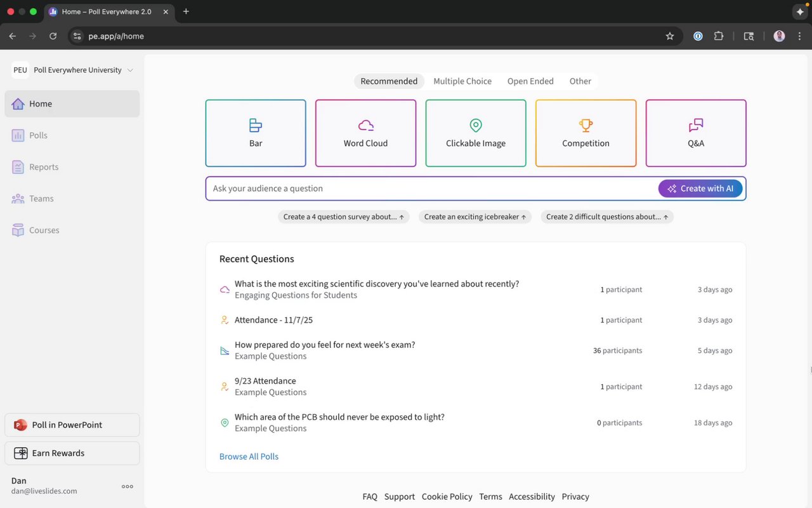Open the Browse All Polls link
The height and width of the screenshot is (508, 812).
249,457
